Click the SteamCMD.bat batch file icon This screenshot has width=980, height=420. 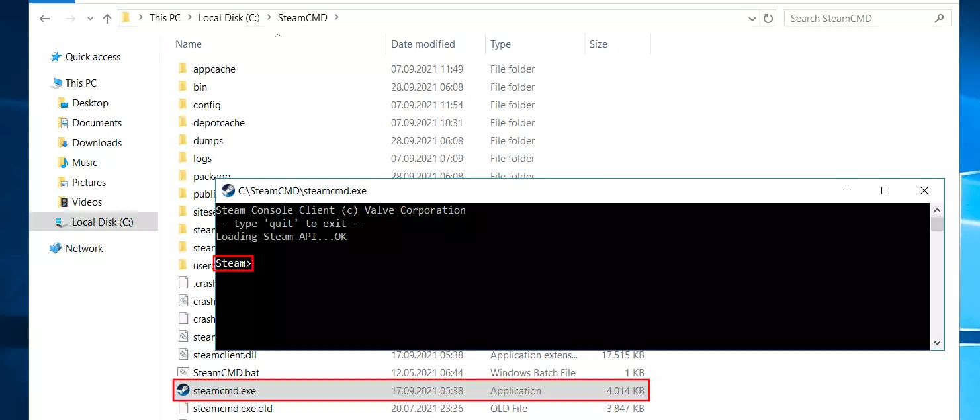click(183, 372)
